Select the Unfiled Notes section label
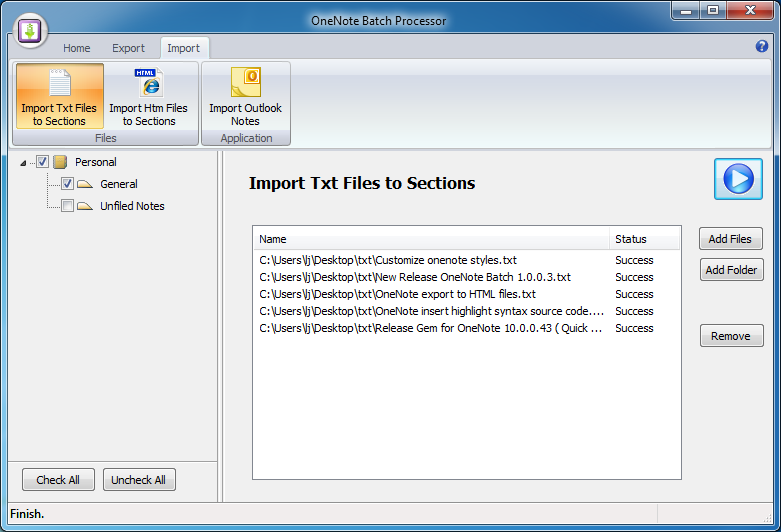 coord(132,206)
